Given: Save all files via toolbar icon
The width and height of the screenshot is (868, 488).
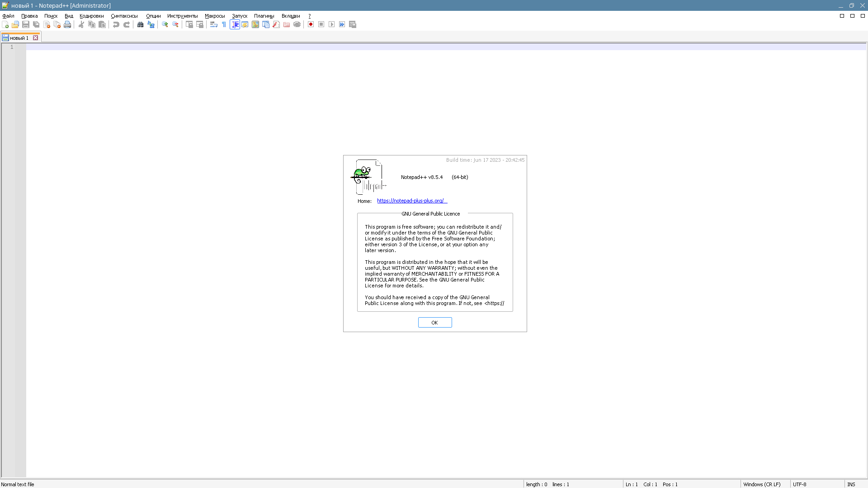Looking at the screenshot, I should point(36,24).
